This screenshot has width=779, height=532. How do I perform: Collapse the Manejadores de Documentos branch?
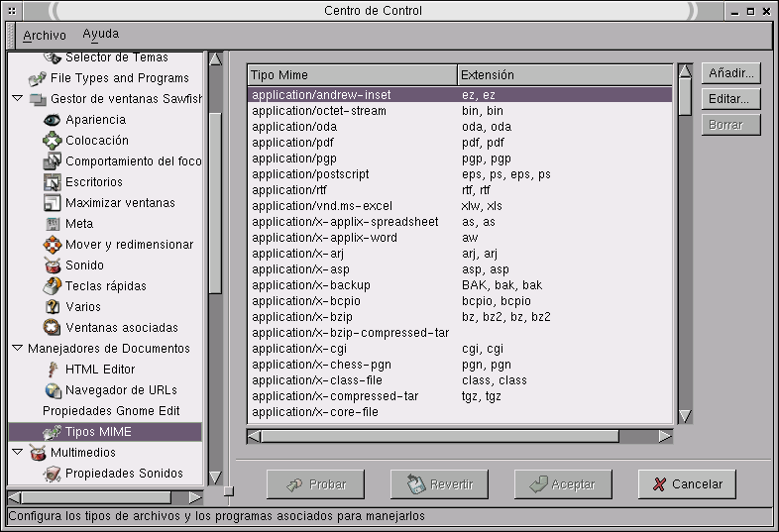click(18, 348)
